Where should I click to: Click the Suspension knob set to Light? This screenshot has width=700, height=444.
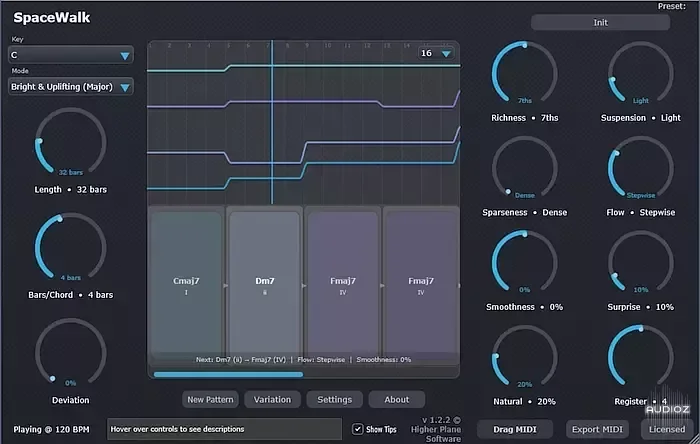point(641,74)
